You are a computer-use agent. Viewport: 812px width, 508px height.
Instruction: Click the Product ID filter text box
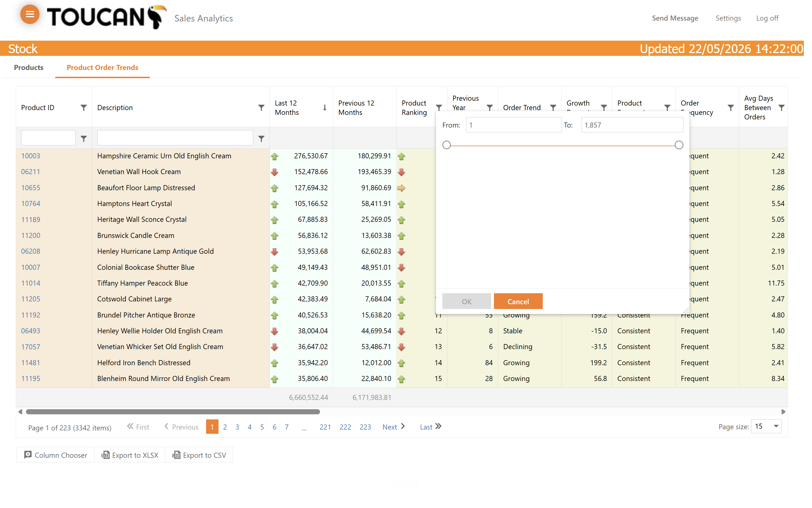(48, 138)
